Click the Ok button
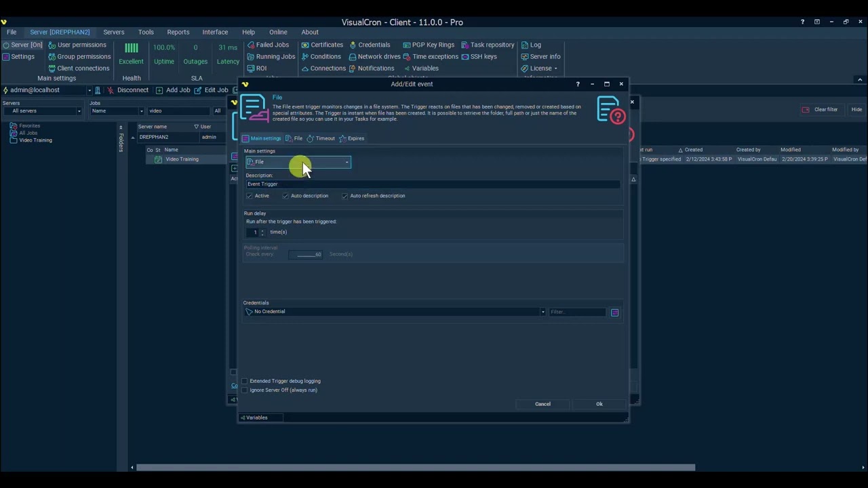 (599, 404)
